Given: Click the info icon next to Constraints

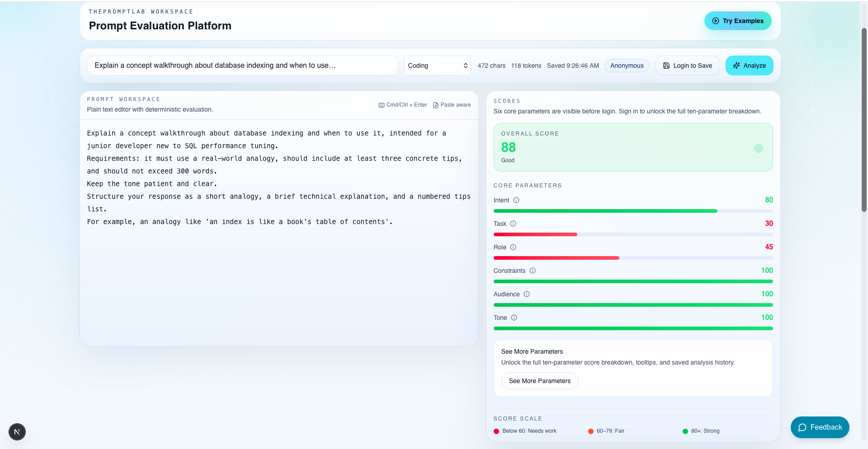Looking at the screenshot, I should click(x=533, y=271).
